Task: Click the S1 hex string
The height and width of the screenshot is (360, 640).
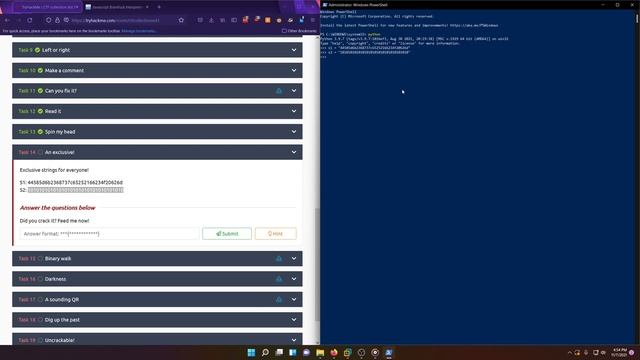Action: [75, 182]
